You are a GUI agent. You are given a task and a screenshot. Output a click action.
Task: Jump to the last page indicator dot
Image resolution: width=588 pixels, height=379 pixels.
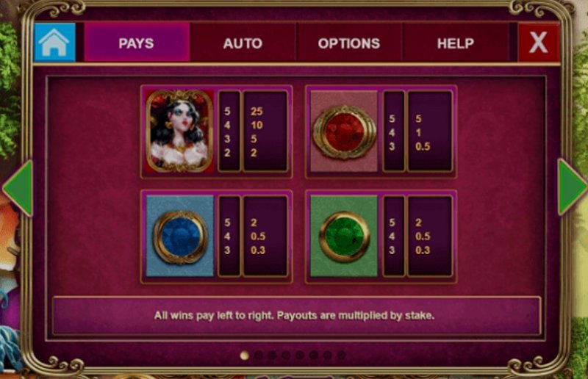tap(341, 355)
